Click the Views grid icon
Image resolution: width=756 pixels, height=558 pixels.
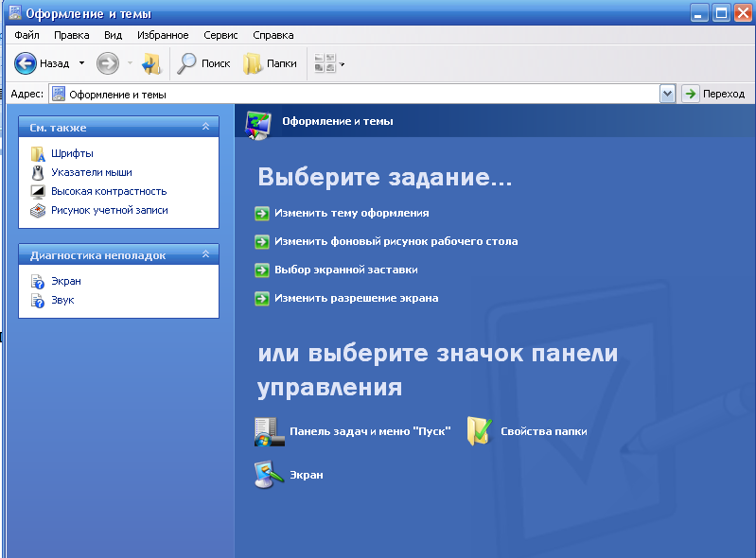pos(325,63)
